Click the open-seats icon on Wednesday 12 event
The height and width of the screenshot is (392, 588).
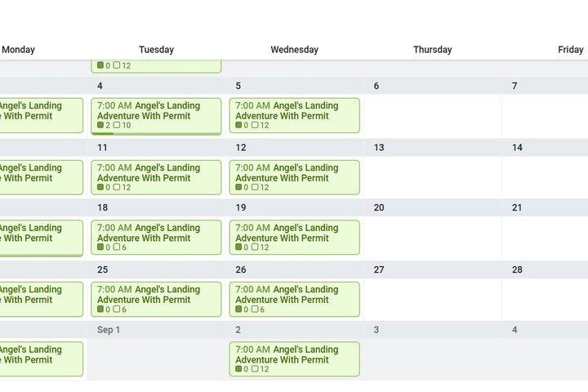click(x=255, y=187)
